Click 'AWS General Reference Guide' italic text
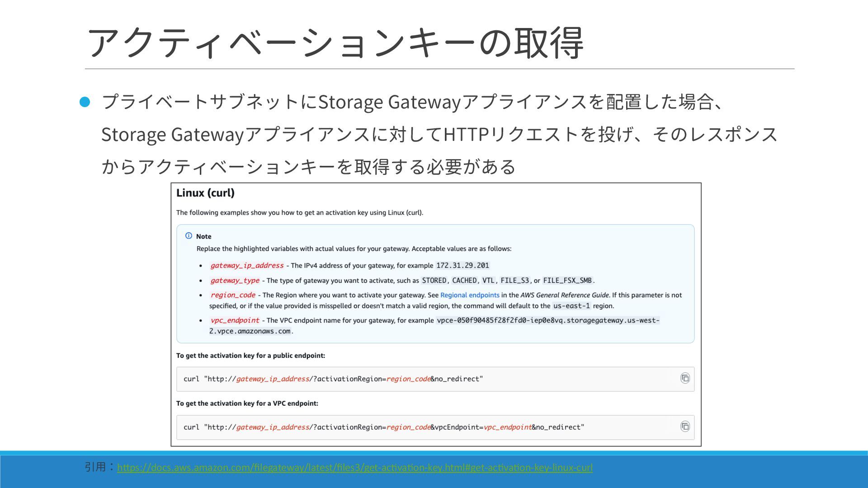The height and width of the screenshot is (488, 868). (x=565, y=295)
